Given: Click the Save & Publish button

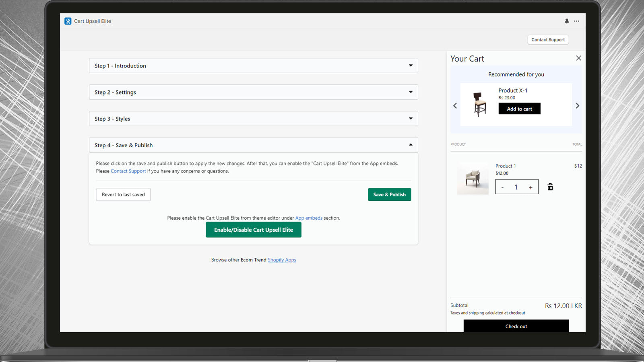Looking at the screenshot, I should point(389,194).
